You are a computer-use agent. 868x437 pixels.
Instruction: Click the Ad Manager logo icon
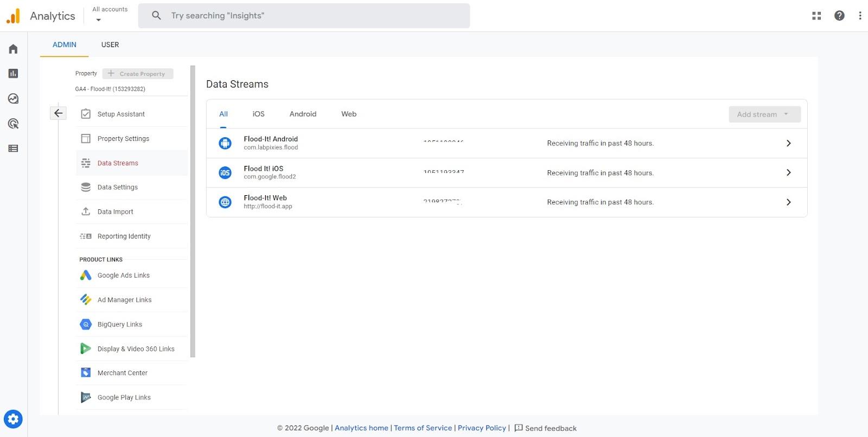pos(86,299)
